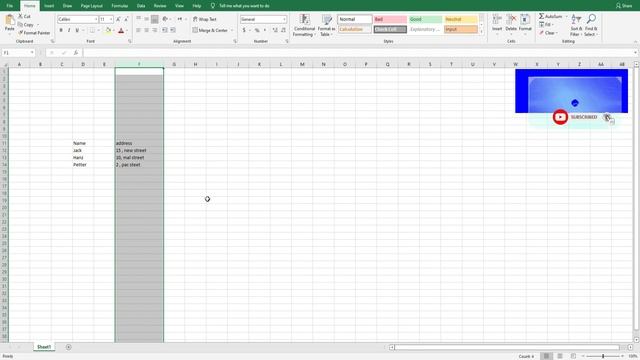Click the Decrease Indent icon
Viewport: 640px width, 360px height.
[165, 30]
